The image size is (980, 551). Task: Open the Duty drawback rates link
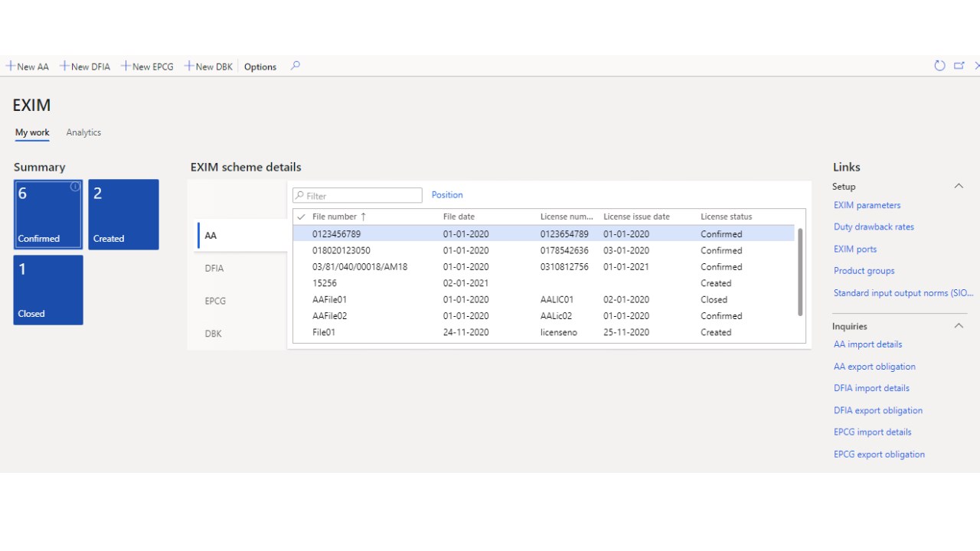click(x=874, y=227)
